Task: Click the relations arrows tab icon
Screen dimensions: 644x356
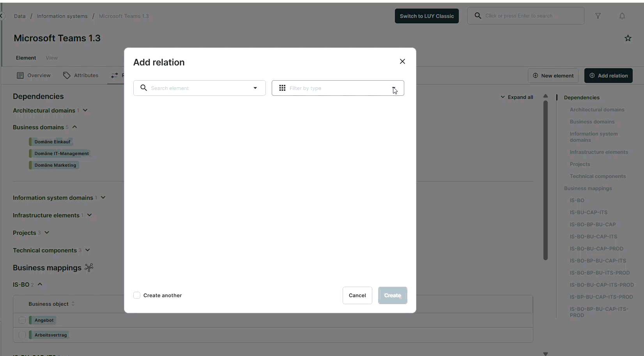Action: (x=114, y=75)
